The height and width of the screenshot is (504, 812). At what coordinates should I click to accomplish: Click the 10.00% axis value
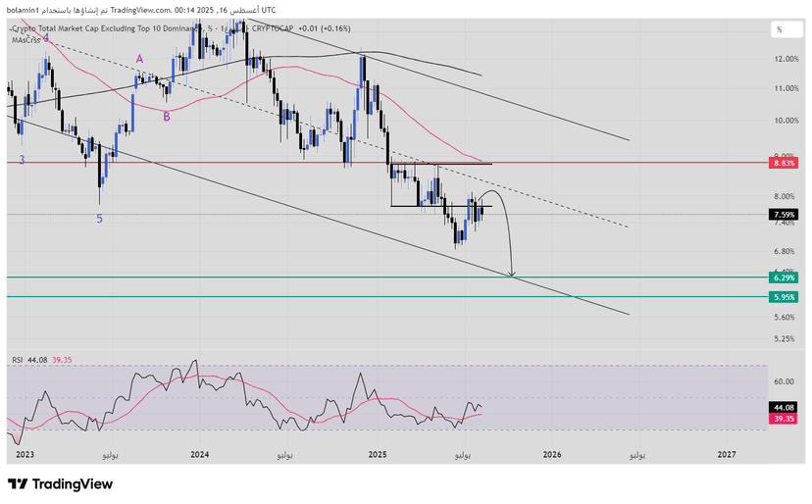[x=787, y=121]
